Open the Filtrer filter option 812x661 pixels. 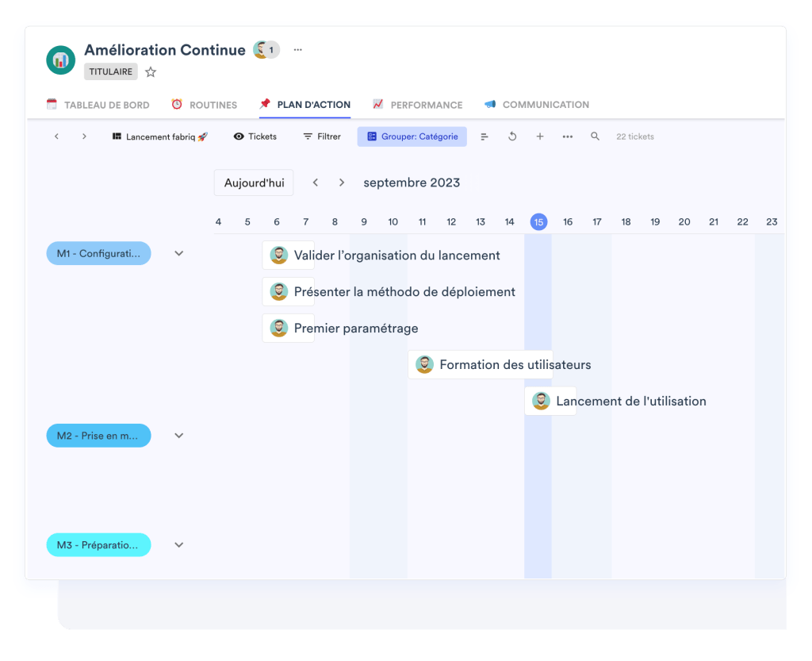(x=322, y=136)
